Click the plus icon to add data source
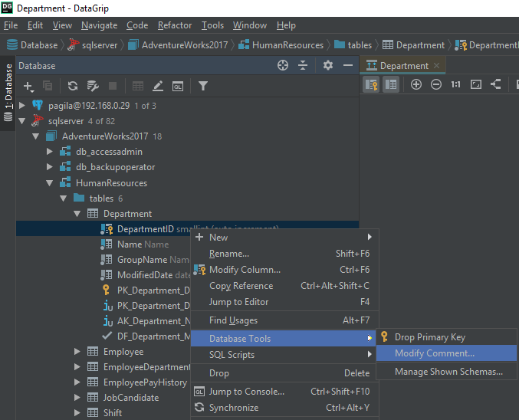 [x=28, y=87]
